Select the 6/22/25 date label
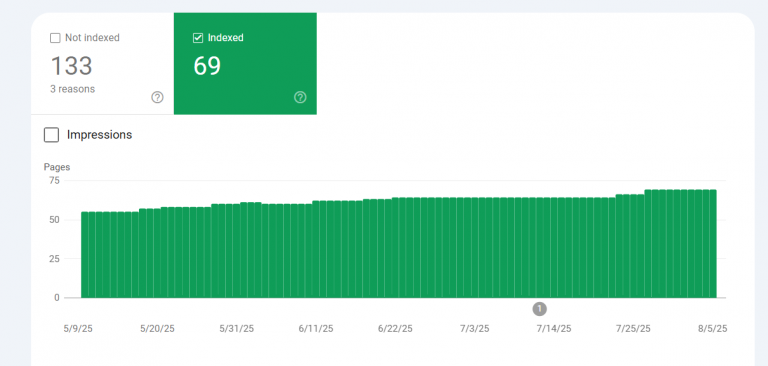The image size is (768, 366). pos(395,329)
